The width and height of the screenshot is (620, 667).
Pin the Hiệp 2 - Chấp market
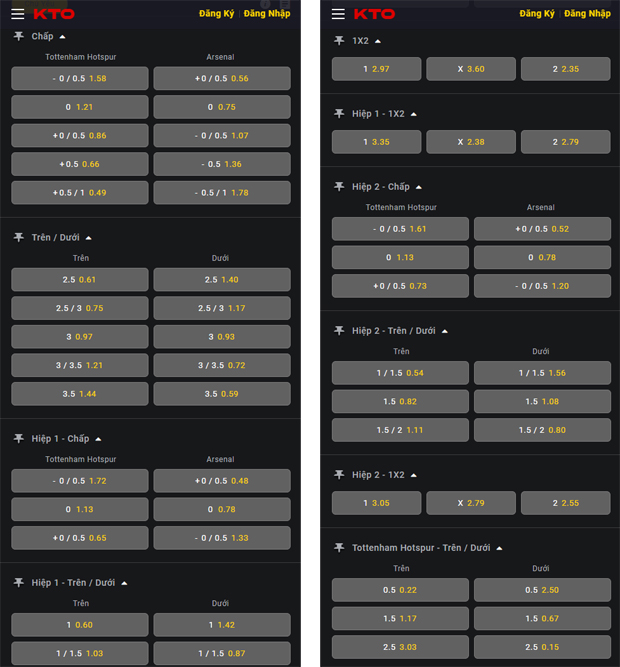[x=339, y=186]
